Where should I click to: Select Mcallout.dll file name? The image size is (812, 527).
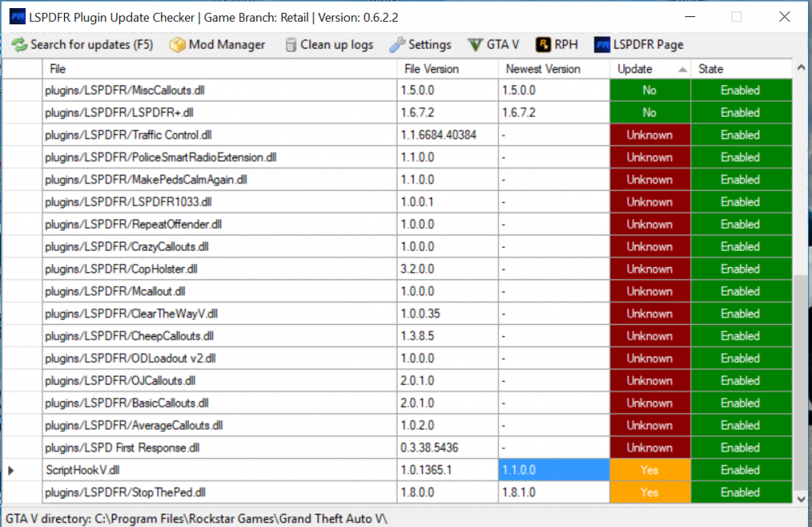click(x=115, y=291)
